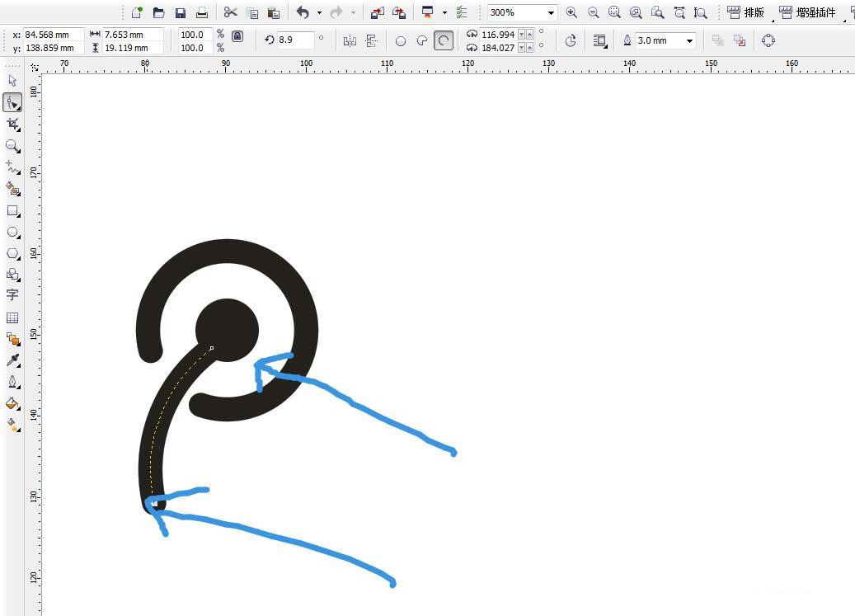This screenshot has width=855, height=616.
Task: Click the Undo button
Action: tap(303, 12)
